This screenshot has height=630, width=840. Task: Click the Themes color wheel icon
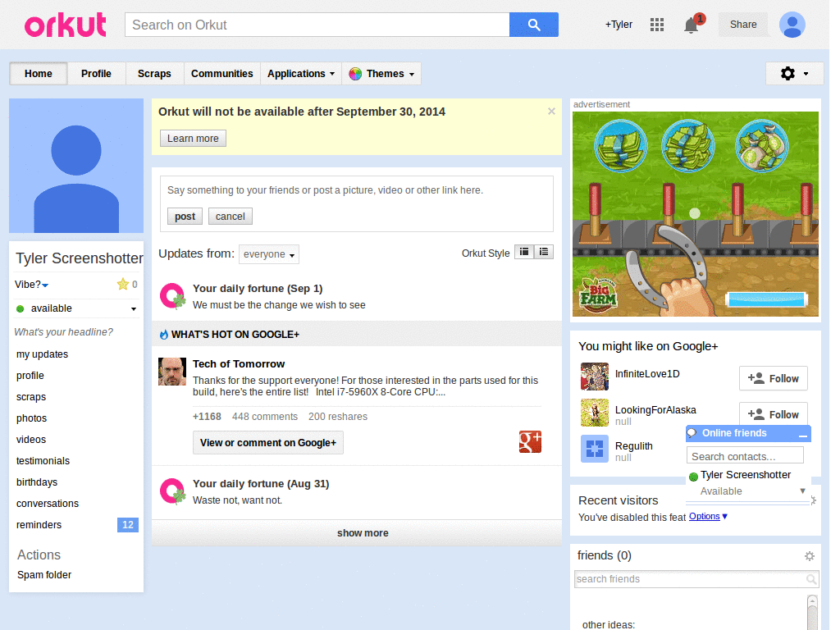(354, 74)
